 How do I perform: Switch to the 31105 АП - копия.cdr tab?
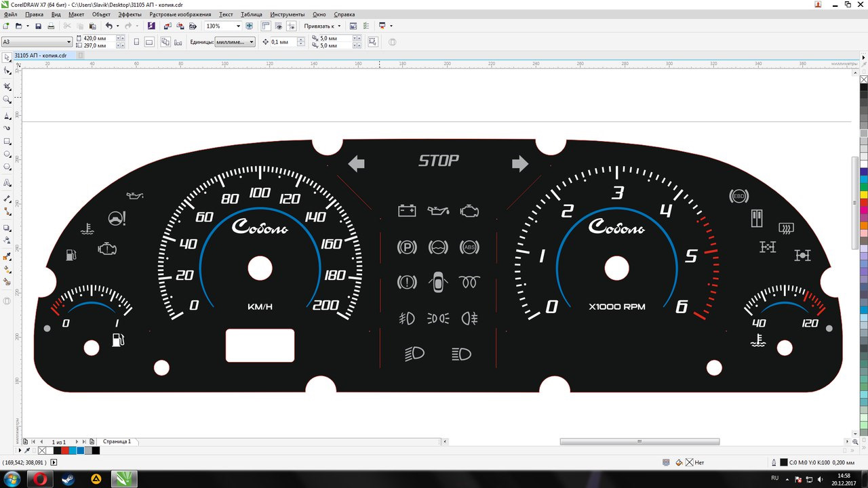pos(41,56)
